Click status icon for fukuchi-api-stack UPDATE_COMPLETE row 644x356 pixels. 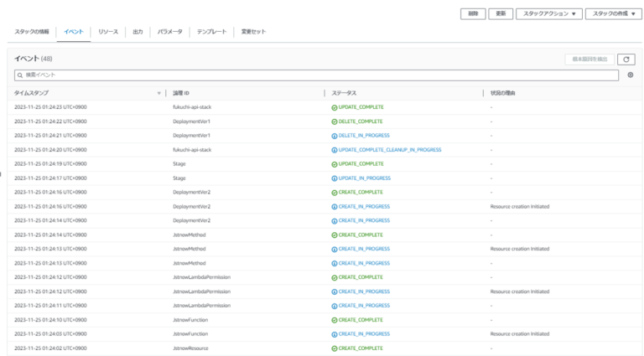click(x=335, y=107)
